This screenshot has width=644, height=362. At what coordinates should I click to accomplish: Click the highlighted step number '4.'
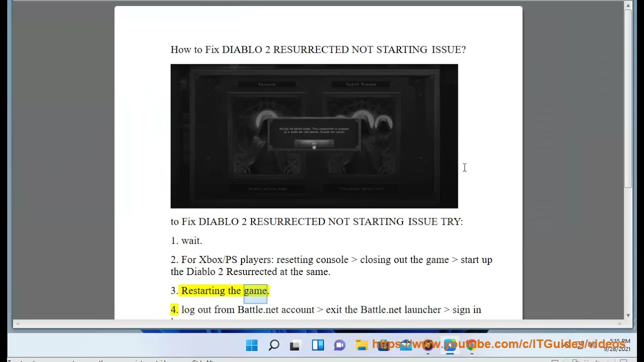click(x=174, y=309)
